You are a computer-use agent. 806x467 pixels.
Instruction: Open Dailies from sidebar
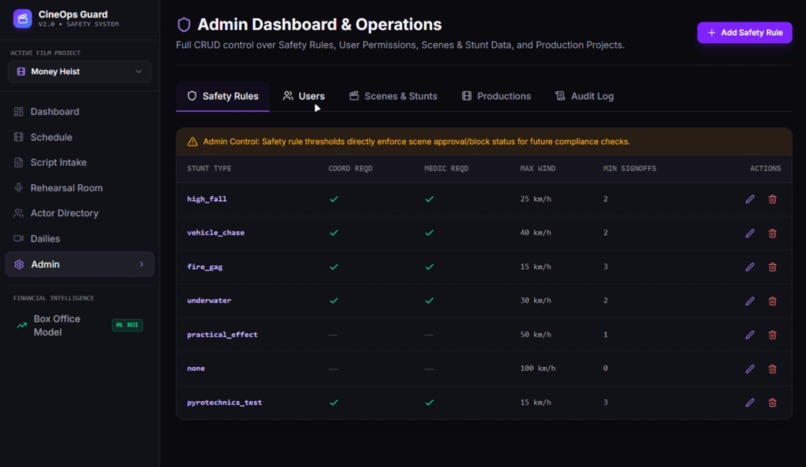click(x=79, y=239)
